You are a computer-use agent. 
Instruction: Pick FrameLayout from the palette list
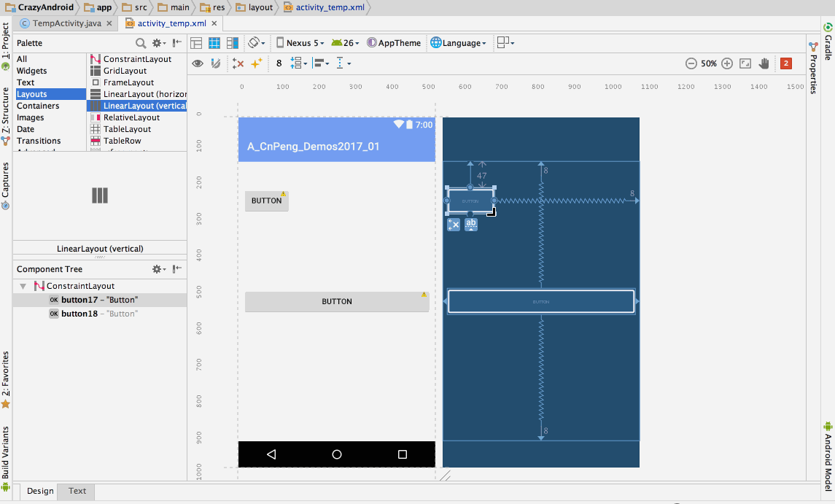[137, 82]
